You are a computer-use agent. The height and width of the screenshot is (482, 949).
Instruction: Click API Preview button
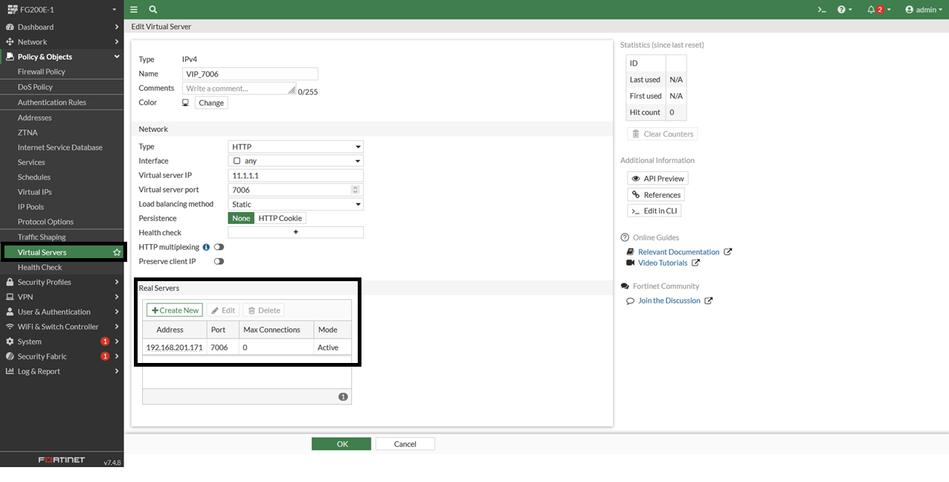pyautogui.click(x=657, y=179)
